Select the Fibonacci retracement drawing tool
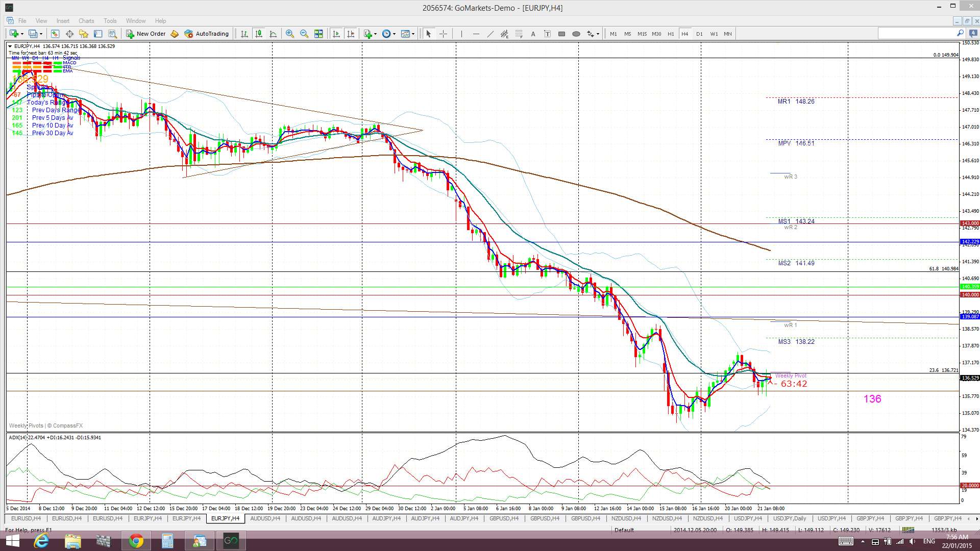Screen dimensions: 980x551 click(519, 34)
